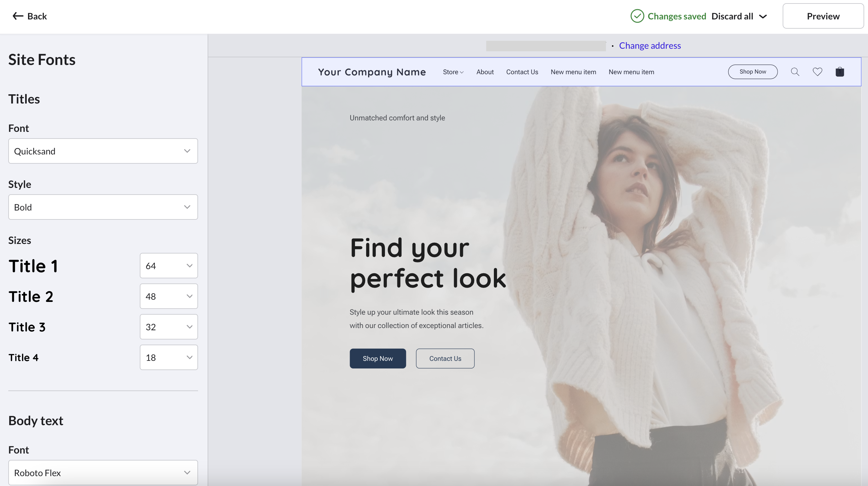
Task: Open the shopping bag icon
Action: (x=840, y=72)
